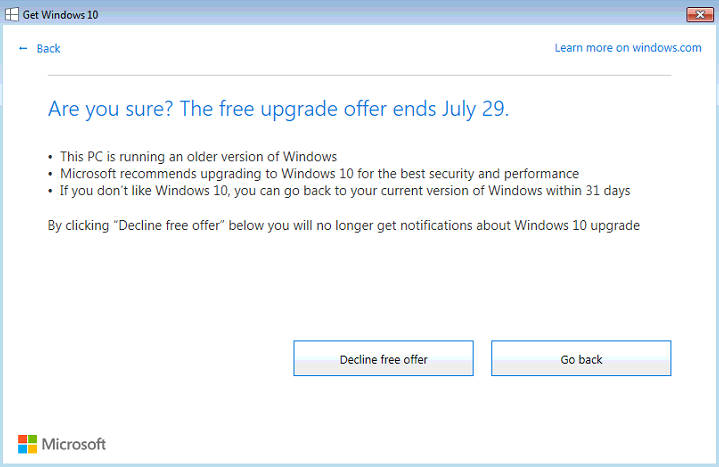The image size is (719, 467).
Task: Click the Windows logo in the title bar
Action: (12, 14)
